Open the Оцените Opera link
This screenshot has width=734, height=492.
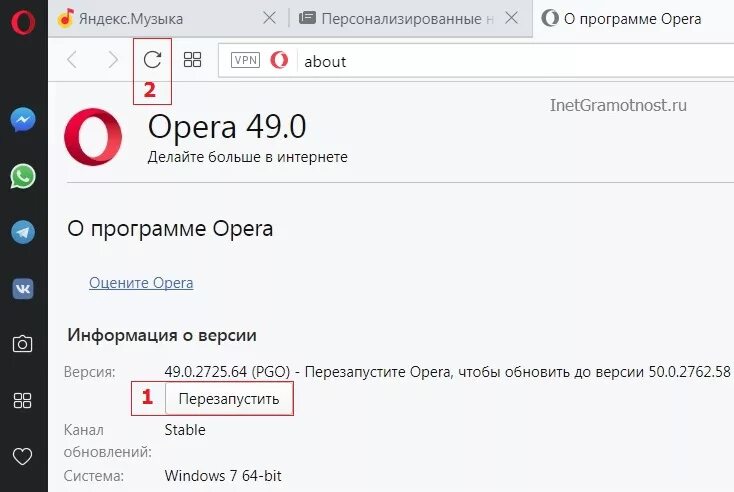pos(141,283)
